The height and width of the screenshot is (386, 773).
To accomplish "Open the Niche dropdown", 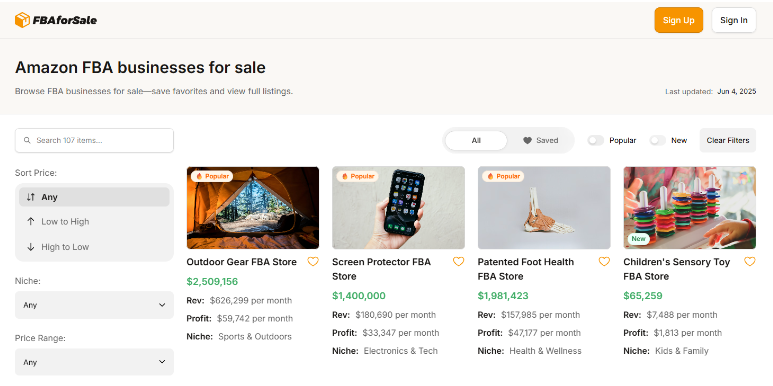I will 94,305.
